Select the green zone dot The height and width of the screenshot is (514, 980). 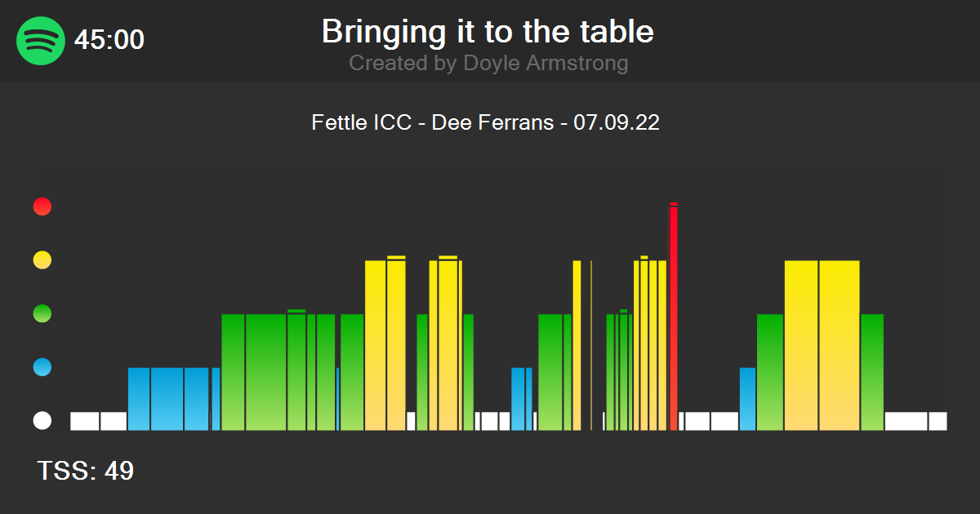tap(42, 313)
